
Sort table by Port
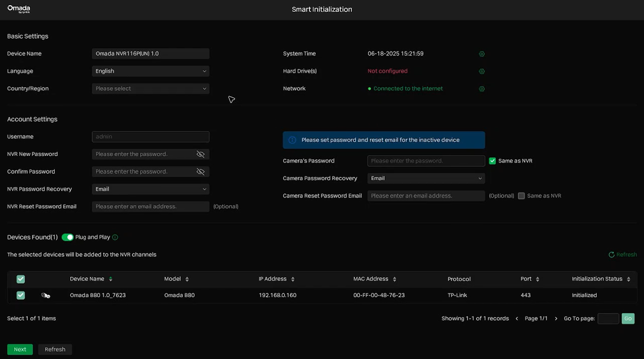[x=537, y=279]
